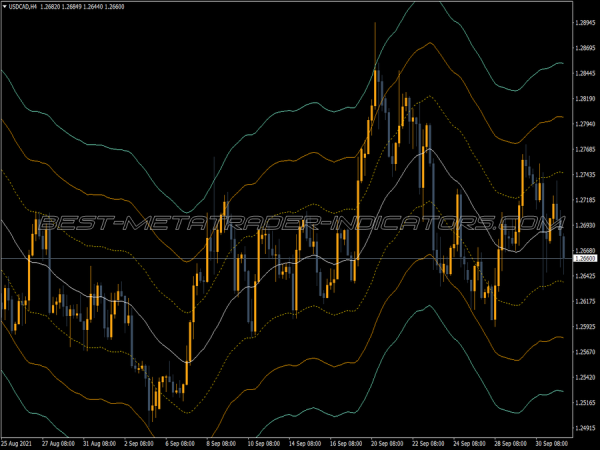Click the 6 Sep 08:00 time label
Screen dimensions: 600x450
click(x=180, y=443)
